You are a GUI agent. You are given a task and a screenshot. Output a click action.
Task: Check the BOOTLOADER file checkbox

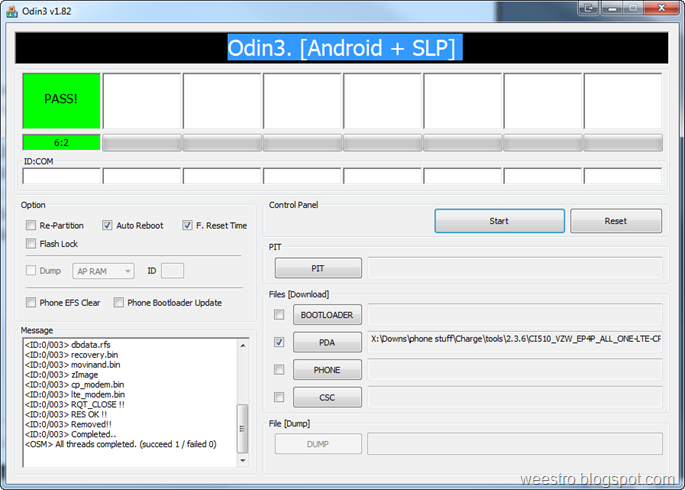coord(279,314)
